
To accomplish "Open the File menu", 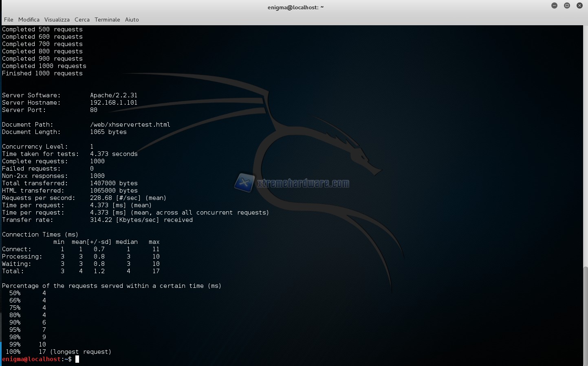I will pos(9,20).
